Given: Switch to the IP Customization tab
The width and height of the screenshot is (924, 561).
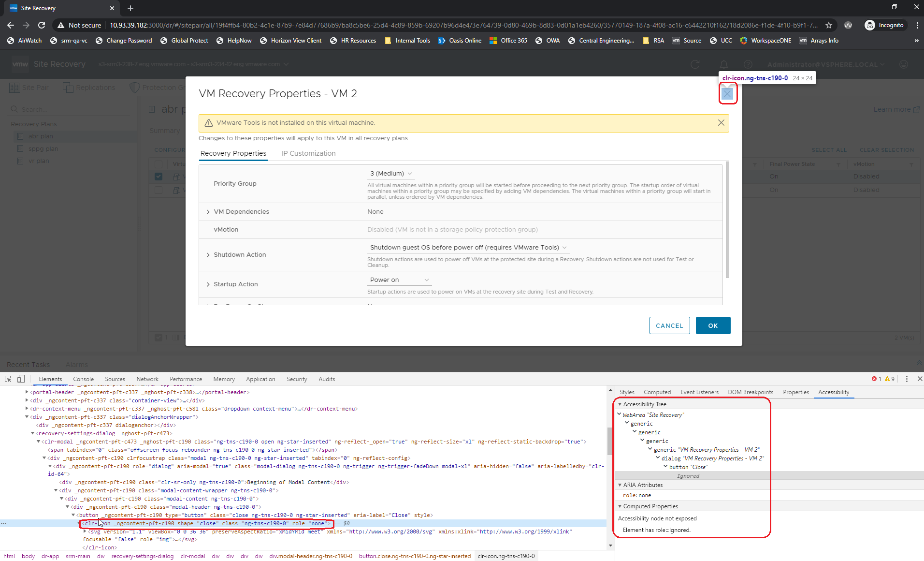Looking at the screenshot, I should pyautogui.click(x=308, y=153).
